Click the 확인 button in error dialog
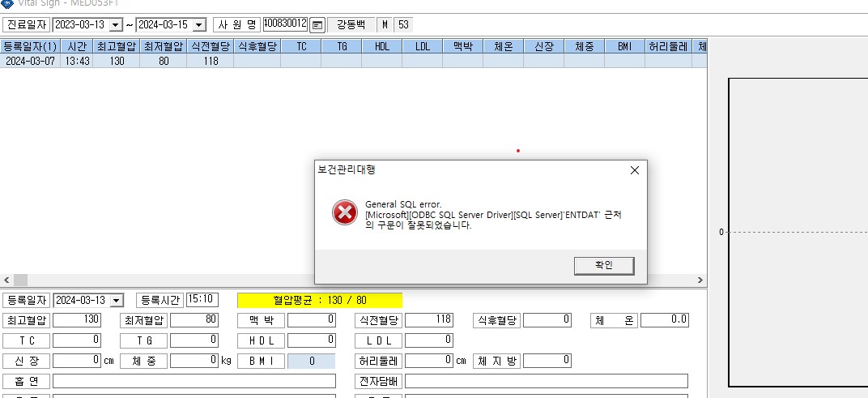868x398 pixels. click(x=604, y=266)
